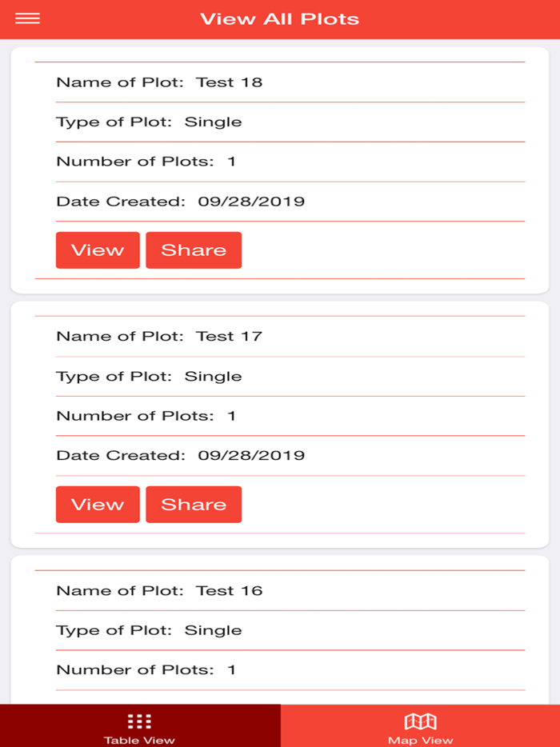
Task: Click the Map View map icon
Action: [x=420, y=721]
